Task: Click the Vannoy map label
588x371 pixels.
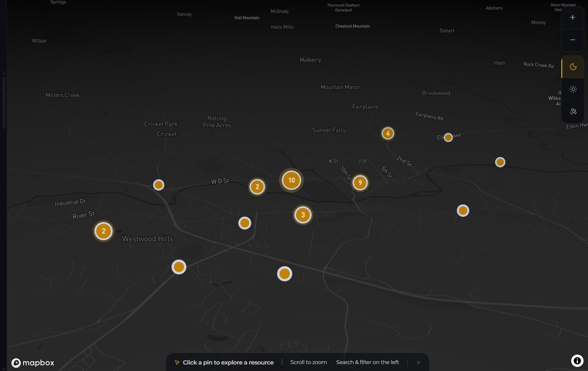Action: click(184, 14)
